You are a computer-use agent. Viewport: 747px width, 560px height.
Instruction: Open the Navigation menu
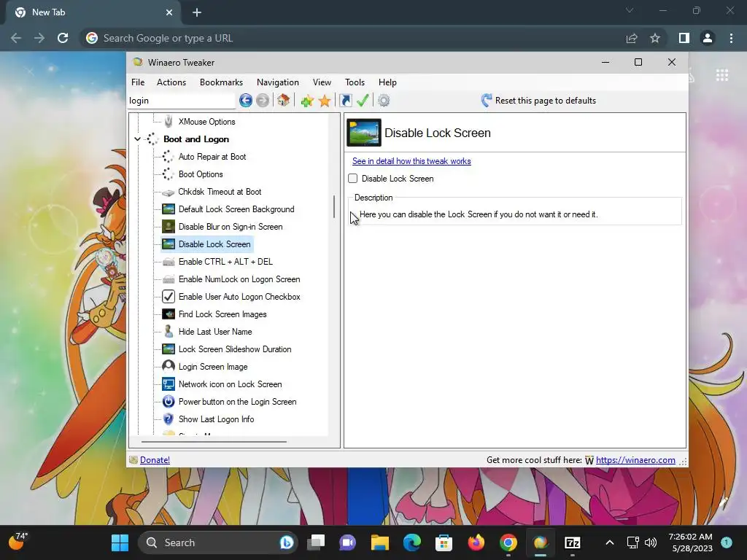point(278,82)
